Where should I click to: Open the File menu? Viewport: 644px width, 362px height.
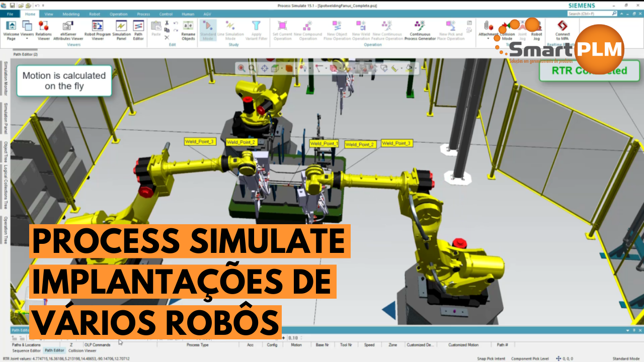point(10,14)
